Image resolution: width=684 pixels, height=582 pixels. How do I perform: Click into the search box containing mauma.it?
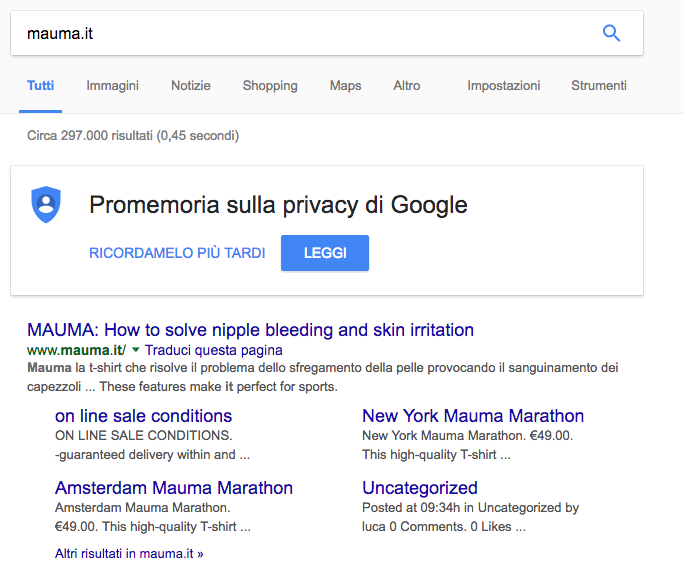point(300,33)
